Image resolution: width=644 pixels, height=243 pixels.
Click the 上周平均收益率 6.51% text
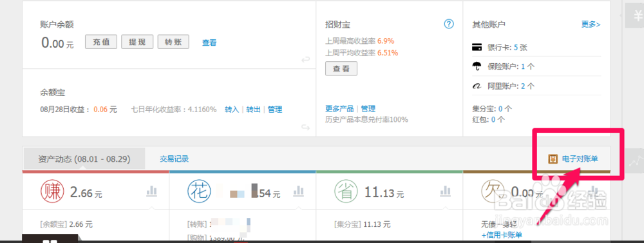tap(361, 53)
